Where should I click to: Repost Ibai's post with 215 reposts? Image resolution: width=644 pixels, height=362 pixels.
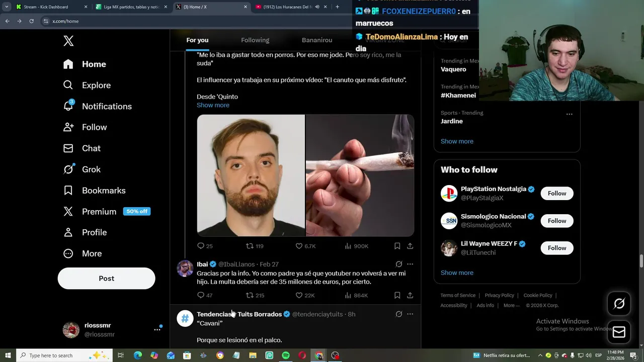255,295
